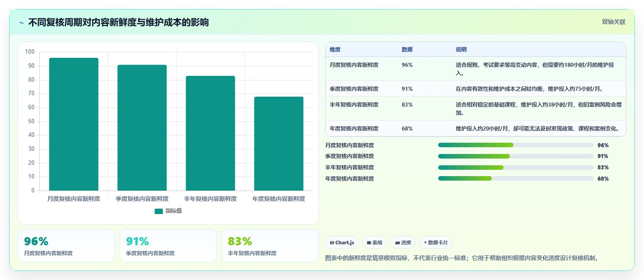Click the 83% cell in the table
The width and height of the screenshot is (644, 280).
click(x=407, y=104)
